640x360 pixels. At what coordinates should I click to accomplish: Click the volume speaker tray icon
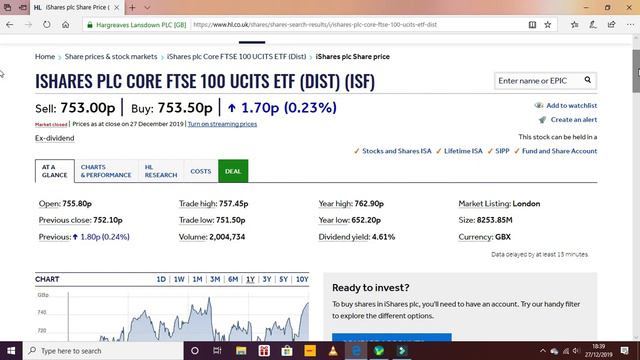click(576, 351)
